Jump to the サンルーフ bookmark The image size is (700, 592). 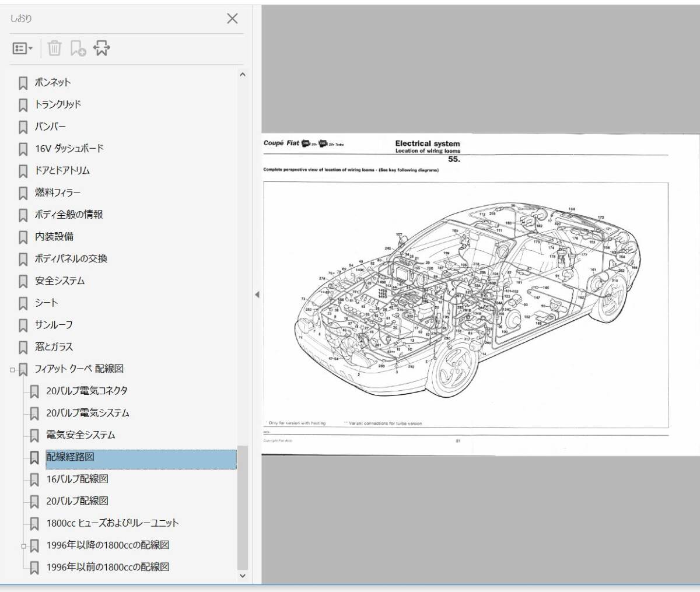pos(54,325)
